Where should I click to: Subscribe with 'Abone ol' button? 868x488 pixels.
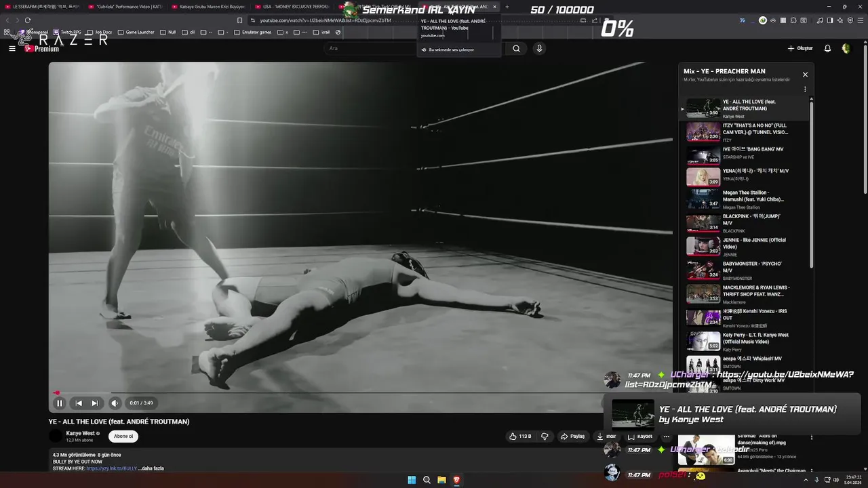click(x=123, y=436)
